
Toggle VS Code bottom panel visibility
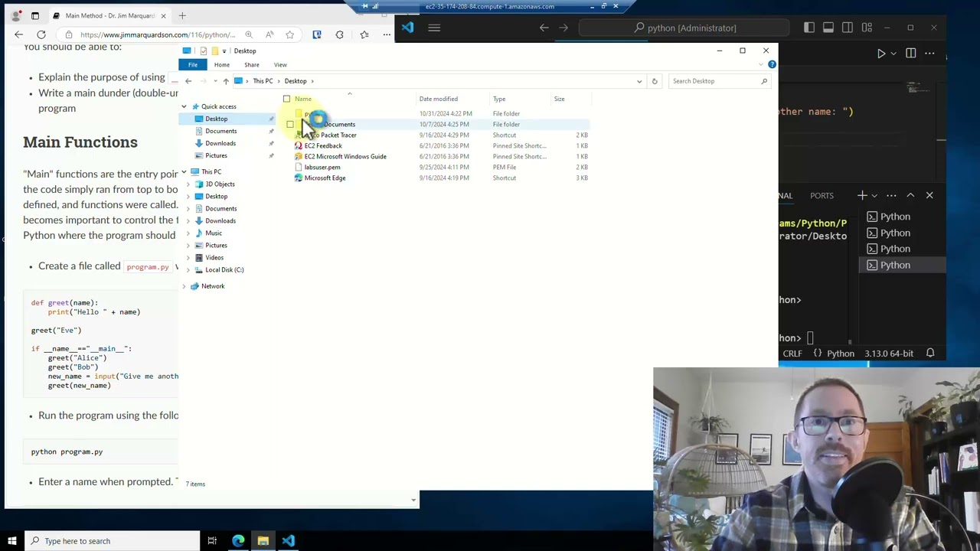(828, 28)
